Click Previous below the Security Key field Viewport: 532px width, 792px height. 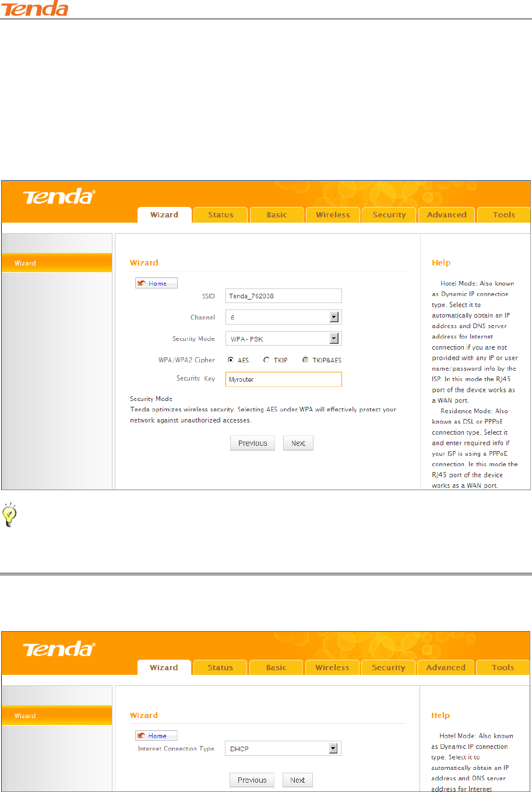(252, 443)
